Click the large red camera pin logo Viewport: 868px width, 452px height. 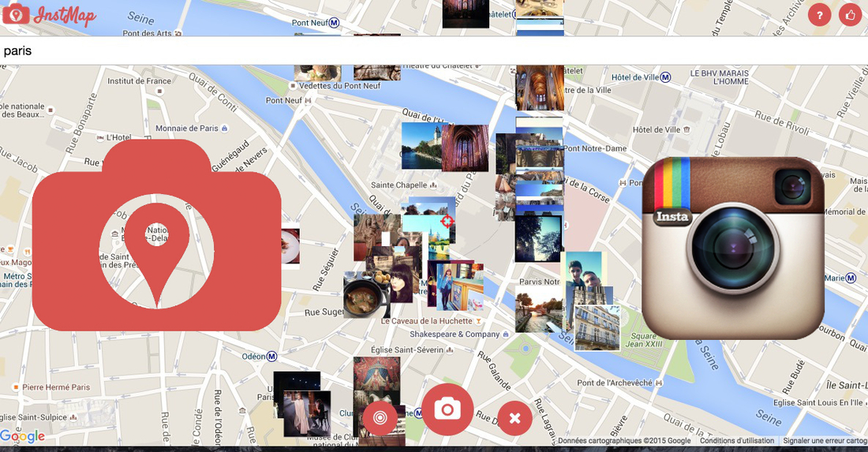[x=157, y=235]
